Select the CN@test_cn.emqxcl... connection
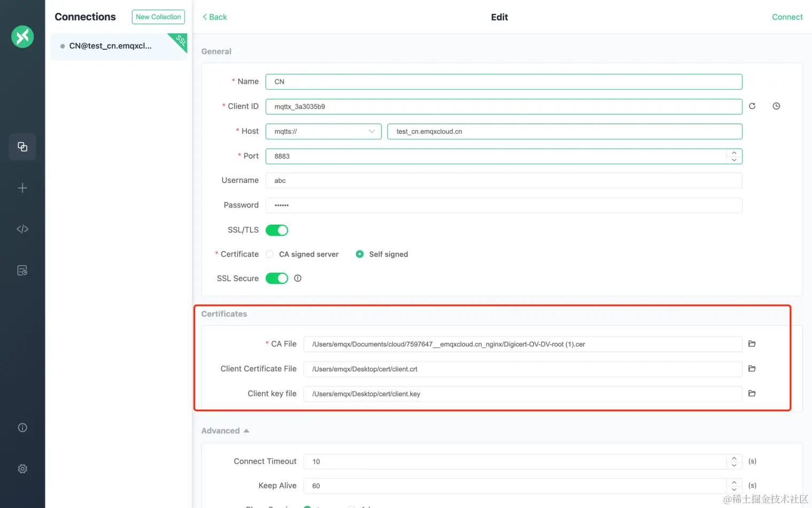The image size is (812, 508). pyautogui.click(x=119, y=47)
